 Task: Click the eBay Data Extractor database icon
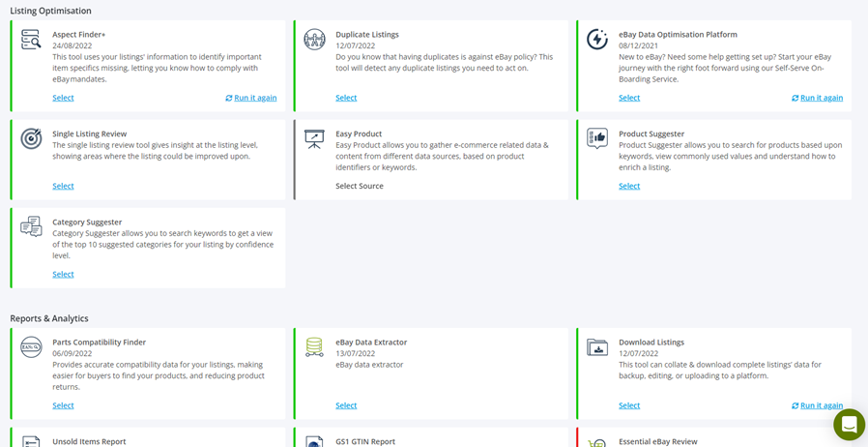314,347
